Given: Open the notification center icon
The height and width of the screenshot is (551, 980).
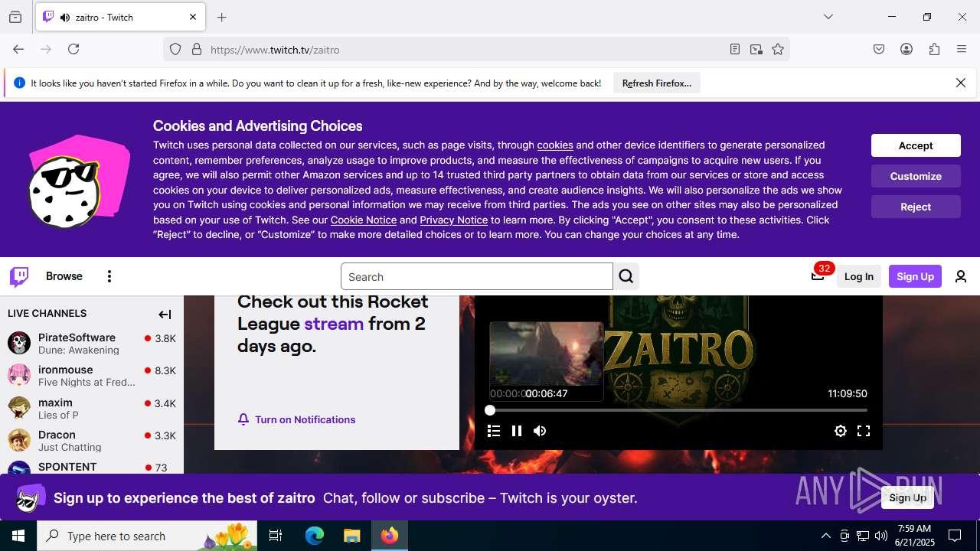Looking at the screenshot, I should coord(955,536).
